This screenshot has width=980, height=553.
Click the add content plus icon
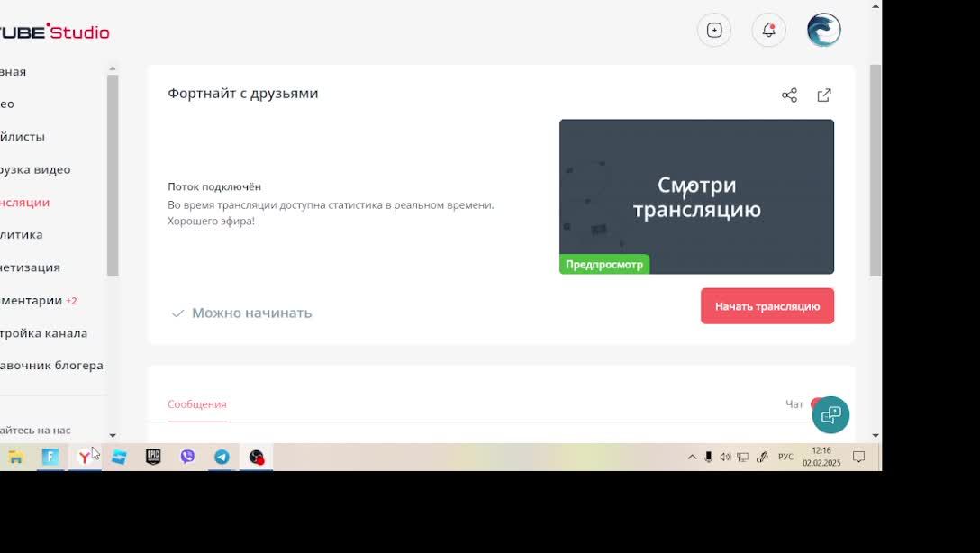click(x=714, y=30)
